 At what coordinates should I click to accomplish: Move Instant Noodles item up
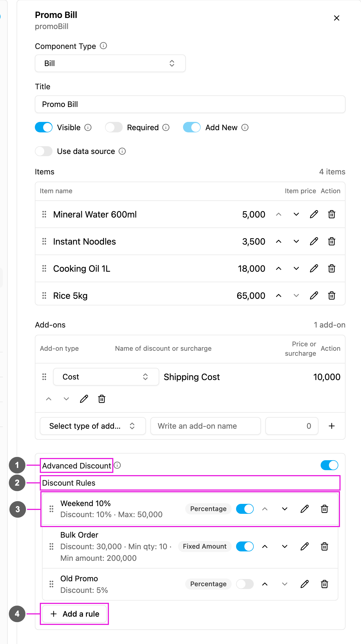pos(279,241)
